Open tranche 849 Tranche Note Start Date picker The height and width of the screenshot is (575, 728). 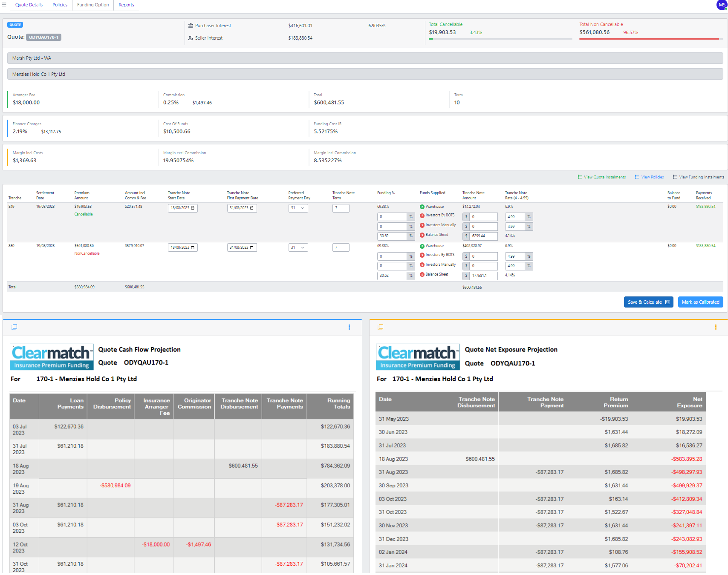tap(193, 208)
